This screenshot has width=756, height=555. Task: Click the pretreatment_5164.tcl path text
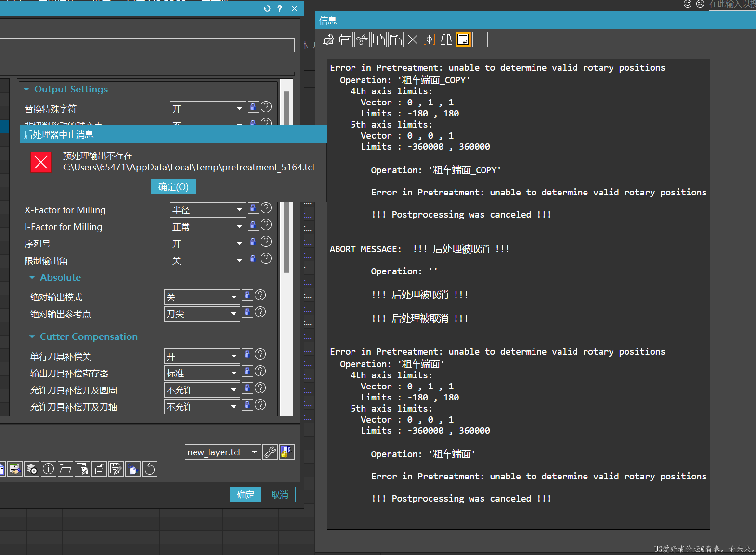click(x=189, y=167)
